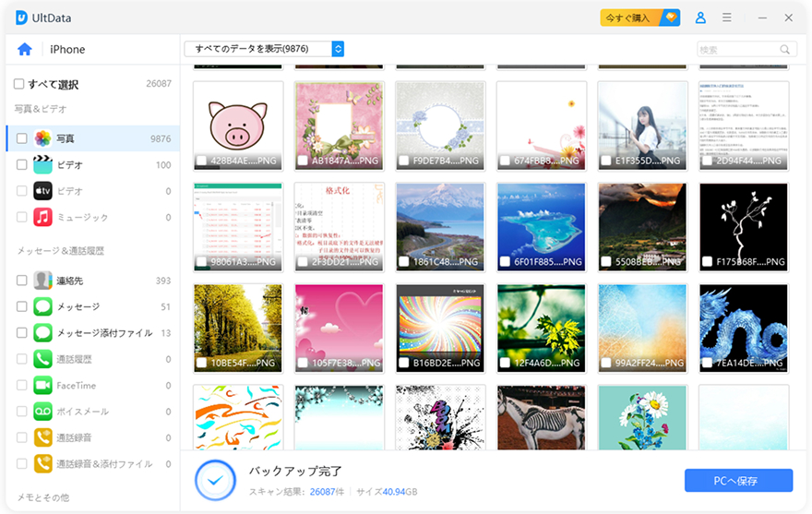
Task: Click the Apple TV video icon
Action: coord(43,191)
